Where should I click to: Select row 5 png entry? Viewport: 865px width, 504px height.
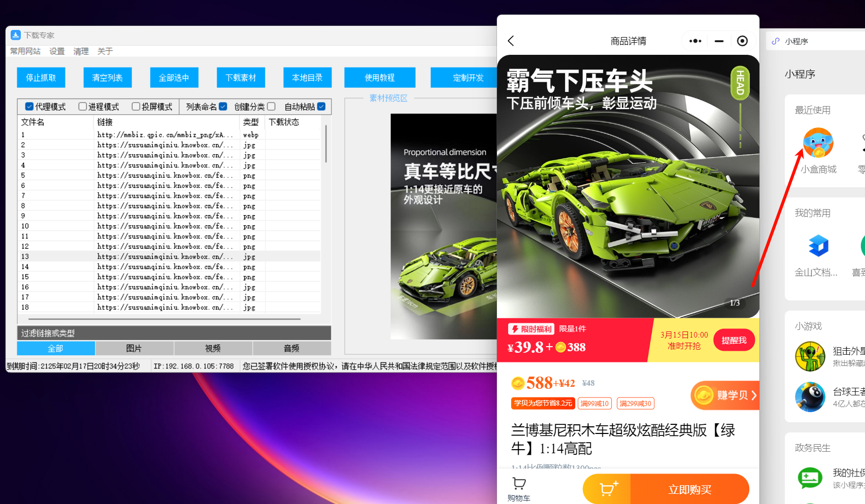tap(170, 176)
